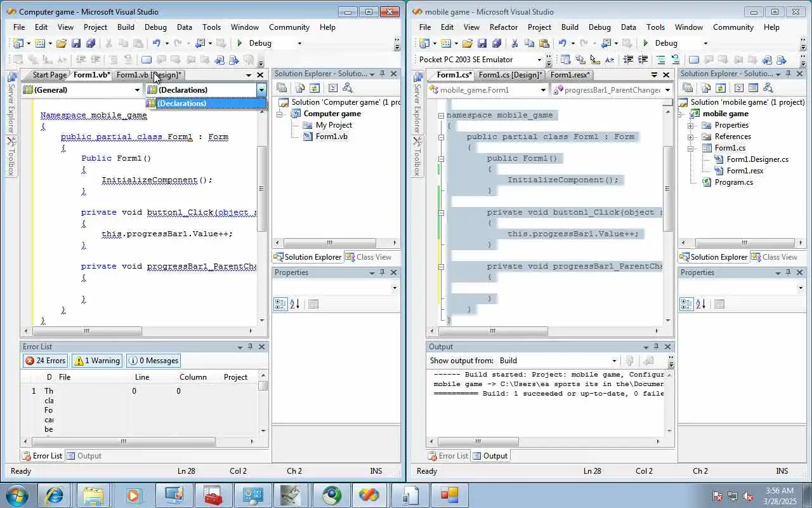Screen dimensions: 812x508
Task: Switch to Start Page tab
Action: (49, 75)
